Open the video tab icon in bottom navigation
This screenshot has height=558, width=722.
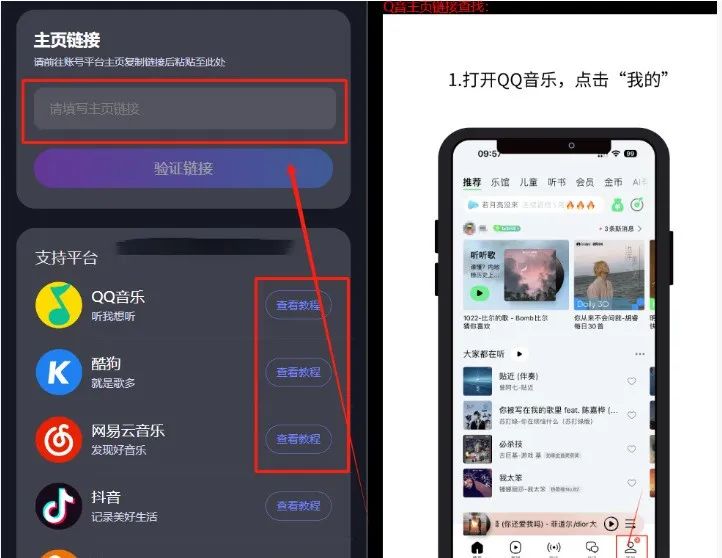[515, 548]
